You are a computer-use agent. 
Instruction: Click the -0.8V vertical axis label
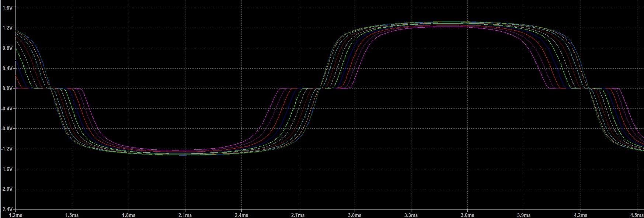pyautogui.click(x=7, y=129)
